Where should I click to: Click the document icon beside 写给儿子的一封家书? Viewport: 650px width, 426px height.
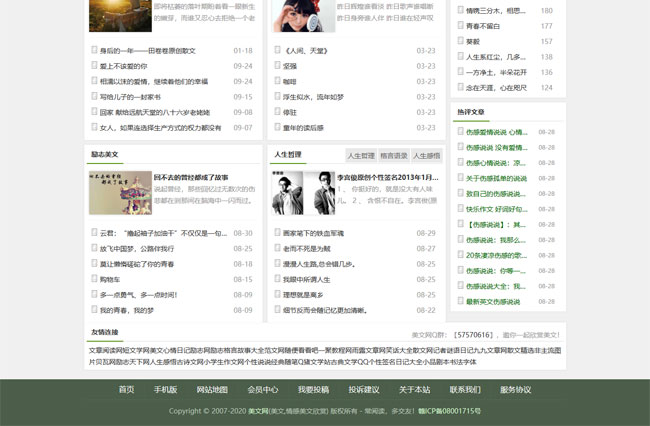coord(94,96)
